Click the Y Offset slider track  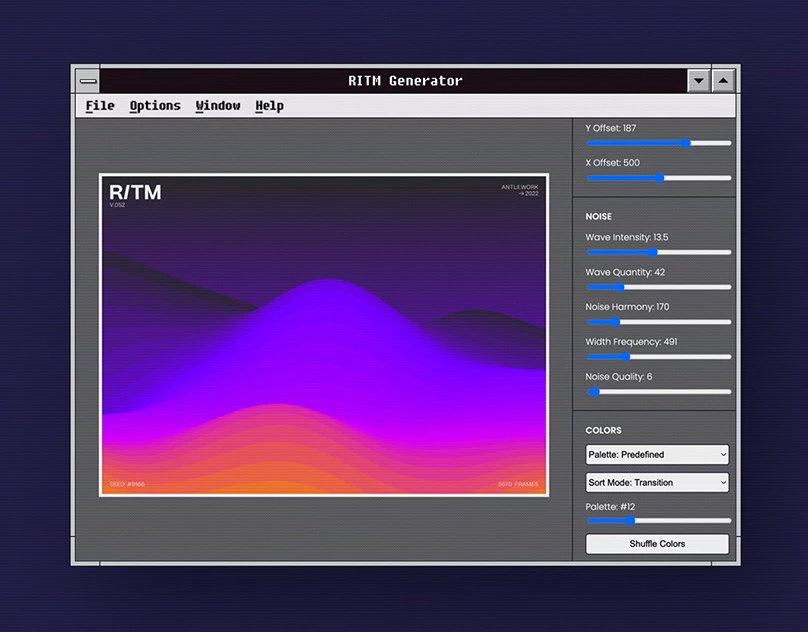tap(658, 143)
